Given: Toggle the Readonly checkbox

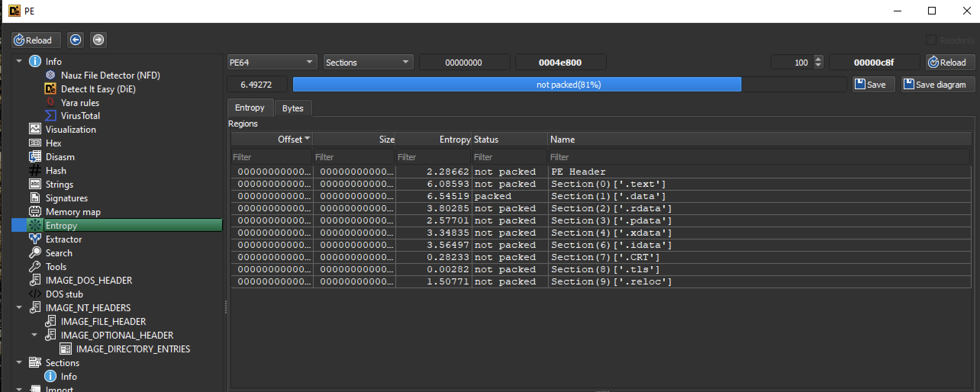Looking at the screenshot, I should click(x=931, y=40).
